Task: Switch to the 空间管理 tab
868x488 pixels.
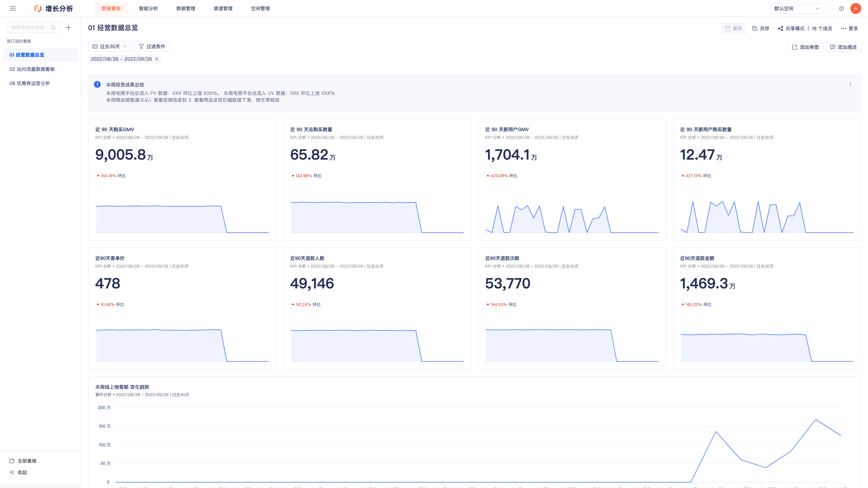Action: coord(260,8)
